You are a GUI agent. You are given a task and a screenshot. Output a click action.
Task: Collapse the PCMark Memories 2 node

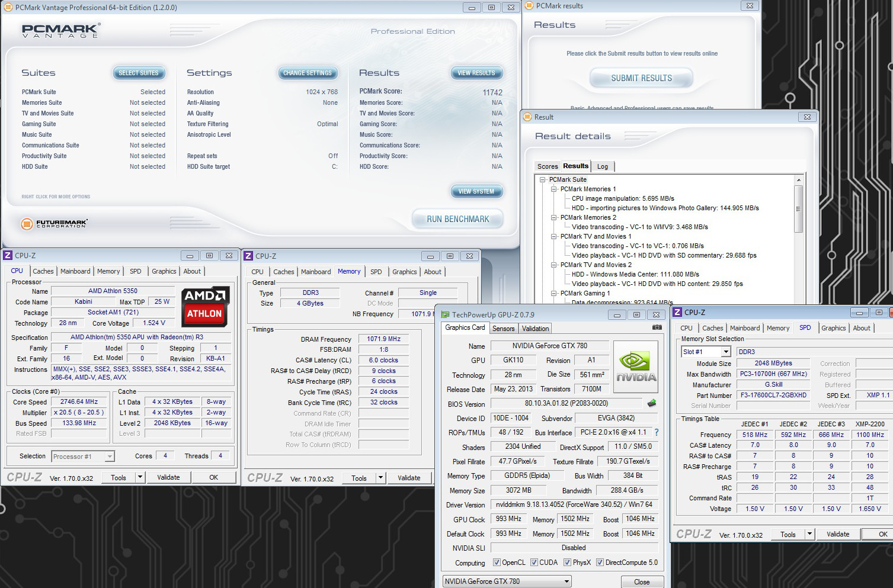[x=554, y=217]
